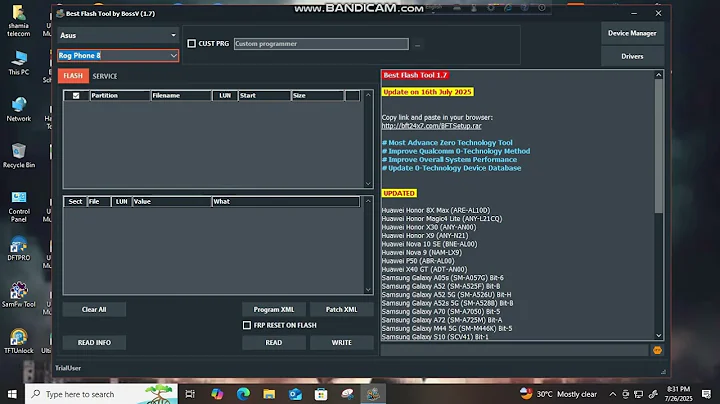Switch to the FLASH tab
This screenshot has width=720, height=404.
[x=73, y=76]
